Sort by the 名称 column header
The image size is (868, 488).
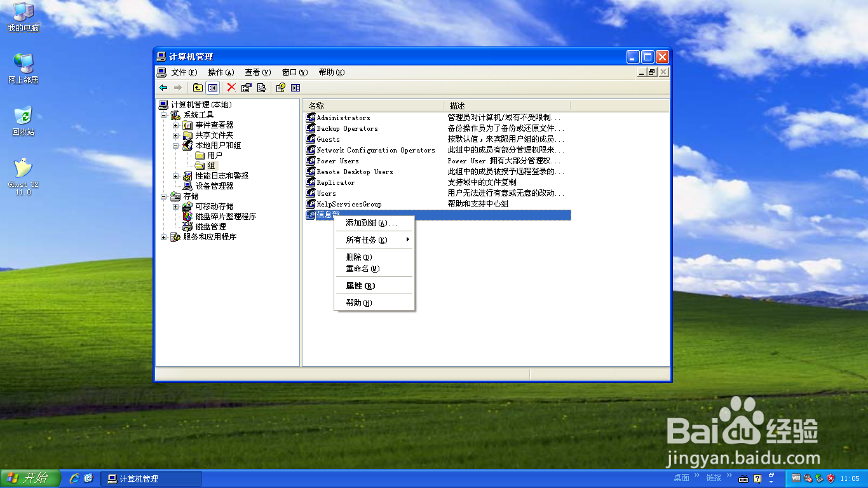(x=373, y=105)
